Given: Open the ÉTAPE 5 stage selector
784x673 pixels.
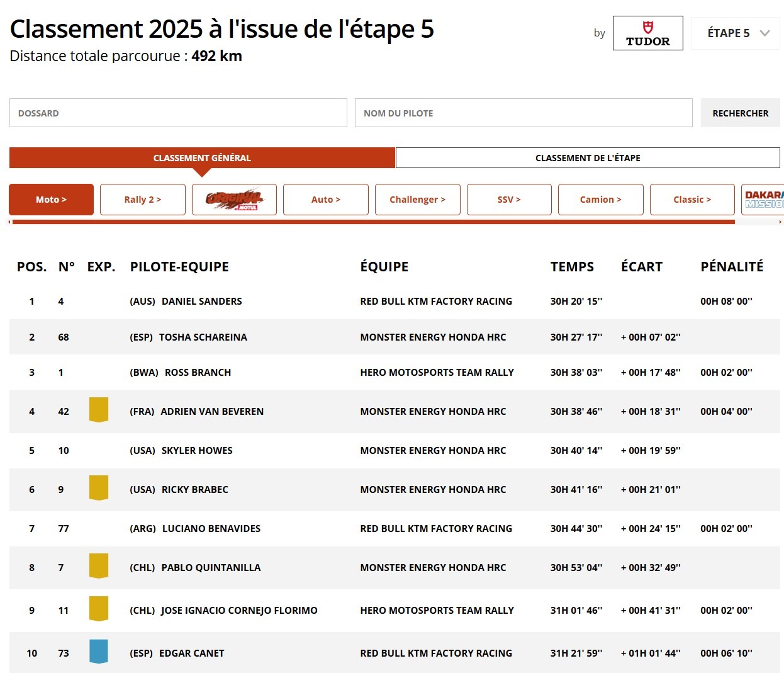Looking at the screenshot, I should (x=735, y=33).
